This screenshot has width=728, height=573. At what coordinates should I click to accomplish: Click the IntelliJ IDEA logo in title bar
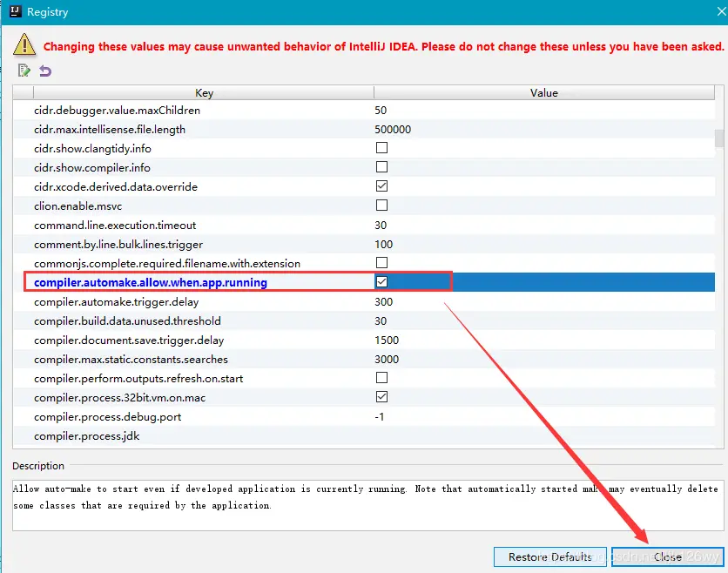[x=16, y=11]
